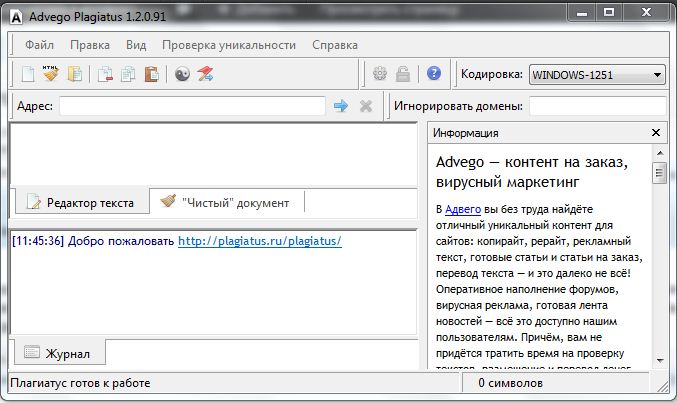Open the Адвего link in info panel

pyautogui.click(x=462, y=208)
